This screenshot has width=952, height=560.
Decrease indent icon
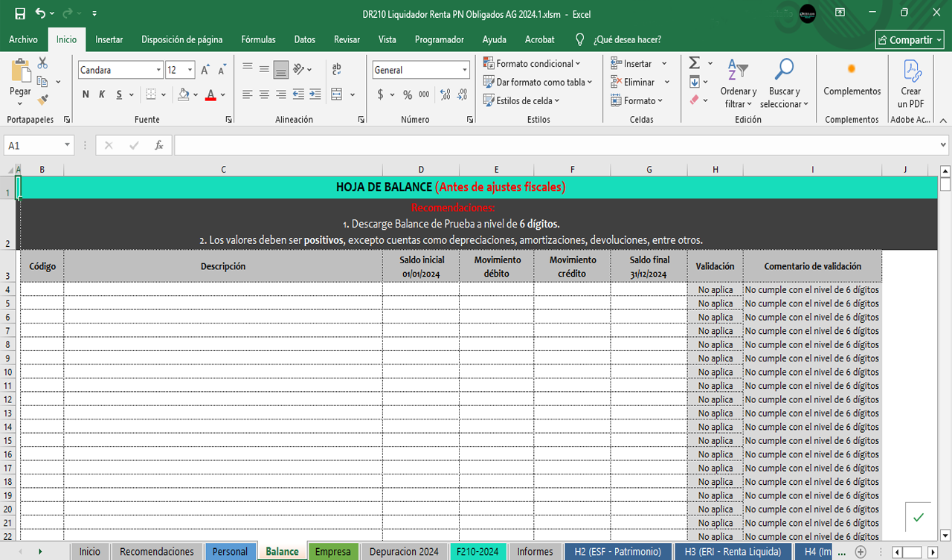click(298, 94)
